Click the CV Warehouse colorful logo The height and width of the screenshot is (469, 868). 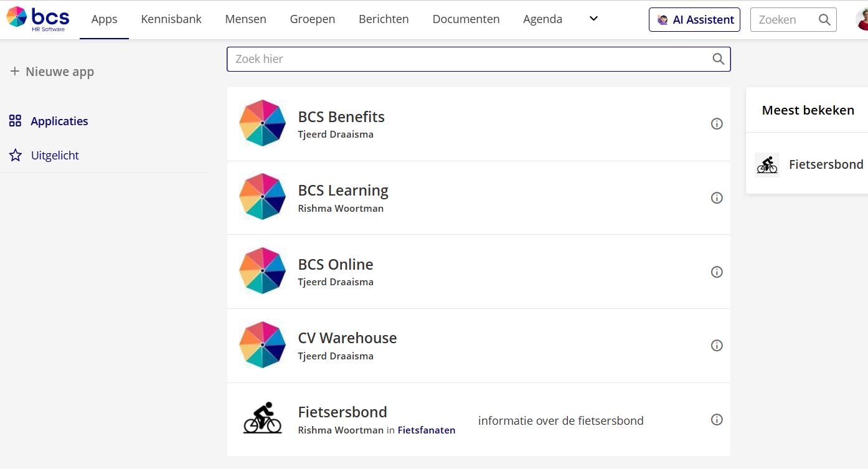262,345
